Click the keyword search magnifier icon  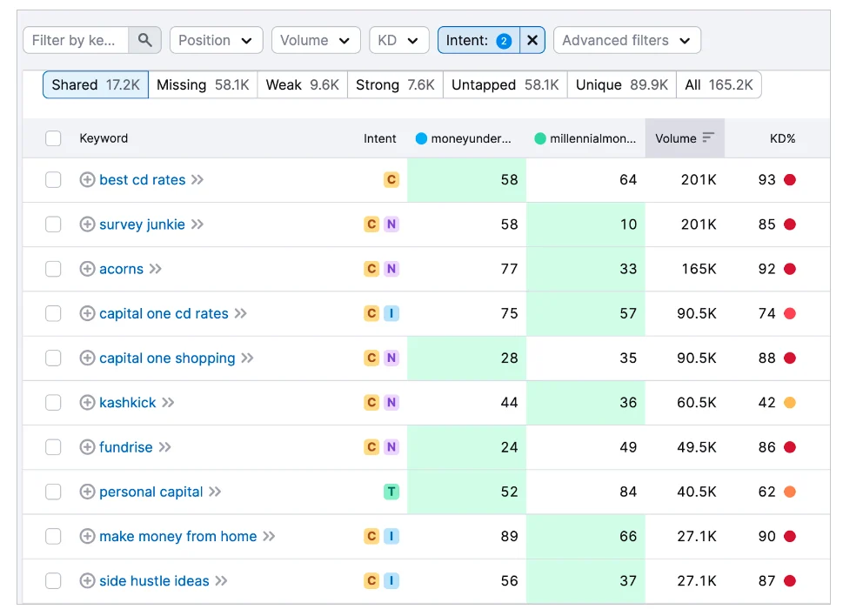click(x=144, y=39)
